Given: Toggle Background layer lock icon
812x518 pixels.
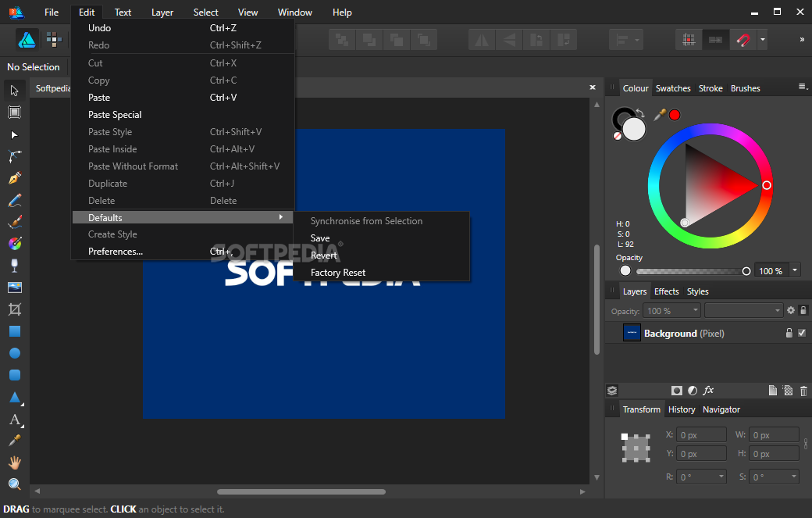Looking at the screenshot, I should [789, 333].
